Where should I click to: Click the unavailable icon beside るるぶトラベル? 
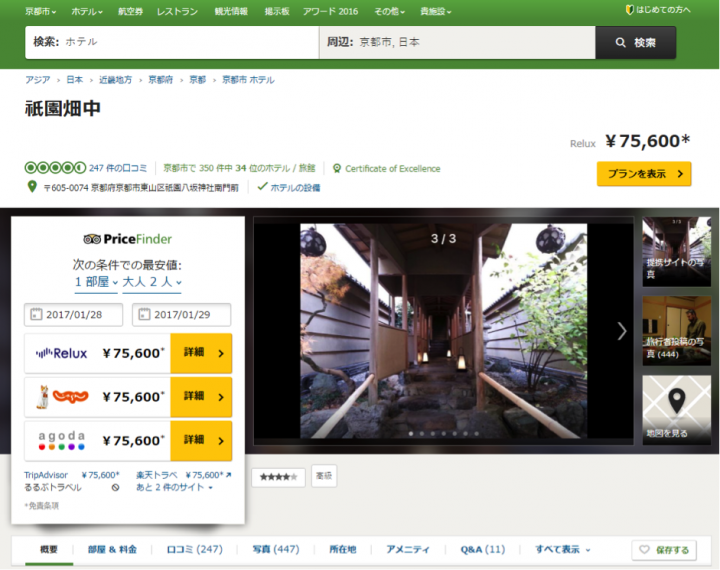tap(115, 487)
